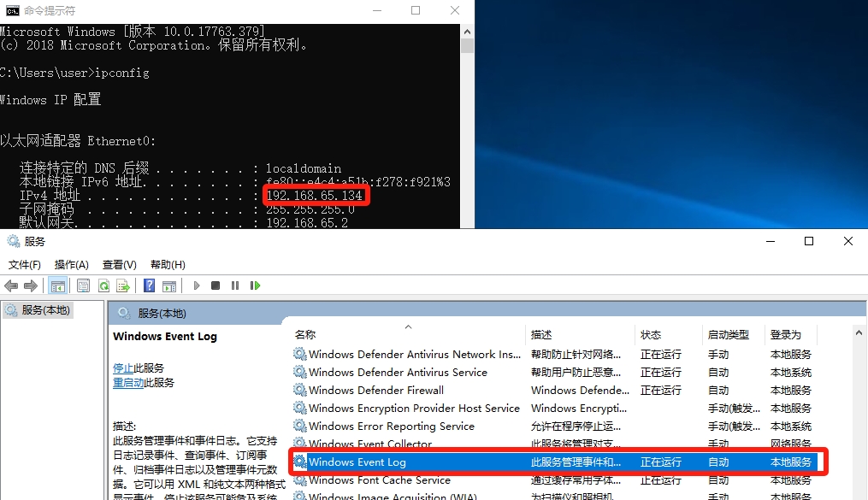
Task: Click the Back navigation arrow
Action: tap(10, 285)
